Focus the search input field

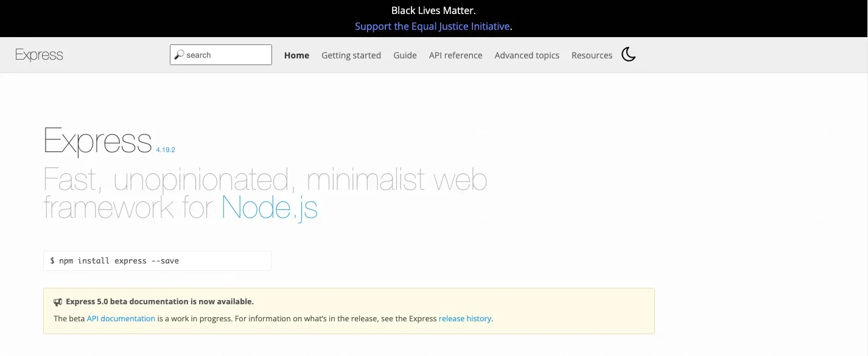[x=226, y=55]
